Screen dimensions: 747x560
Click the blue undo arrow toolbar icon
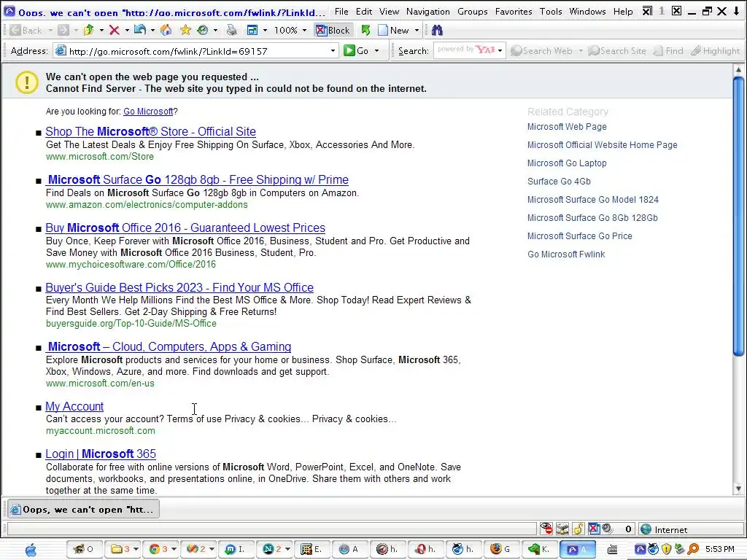pyautogui.click(x=139, y=31)
